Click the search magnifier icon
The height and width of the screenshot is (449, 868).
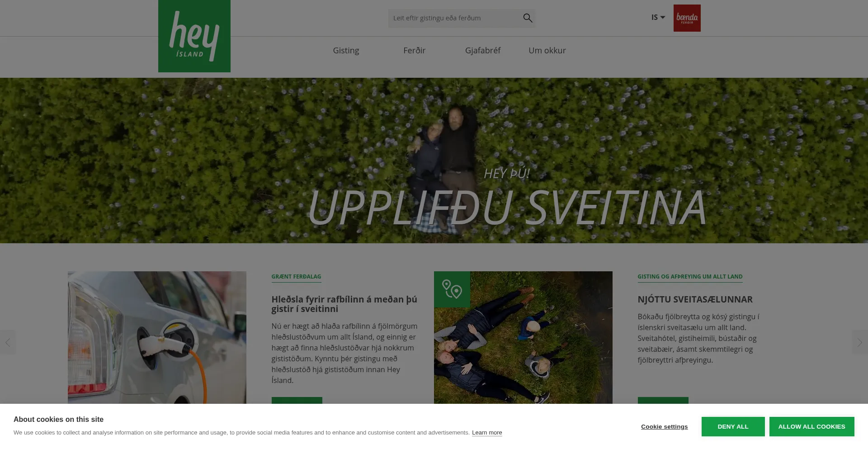pos(528,18)
